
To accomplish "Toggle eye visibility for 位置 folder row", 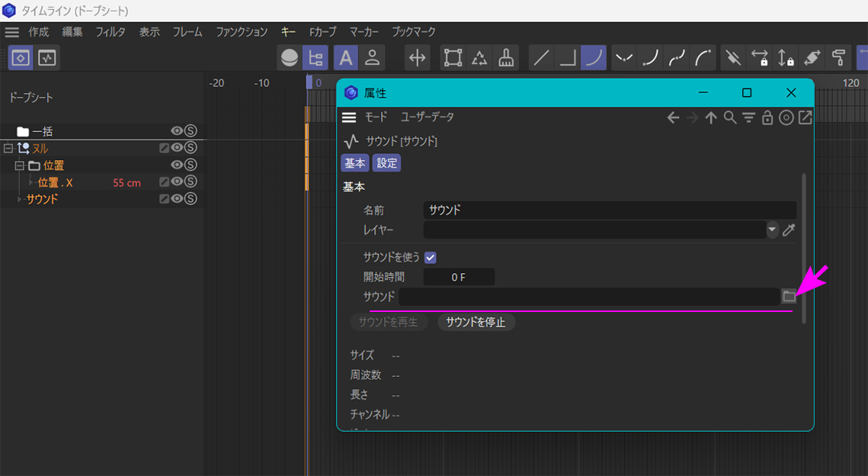I will pyautogui.click(x=177, y=165).
